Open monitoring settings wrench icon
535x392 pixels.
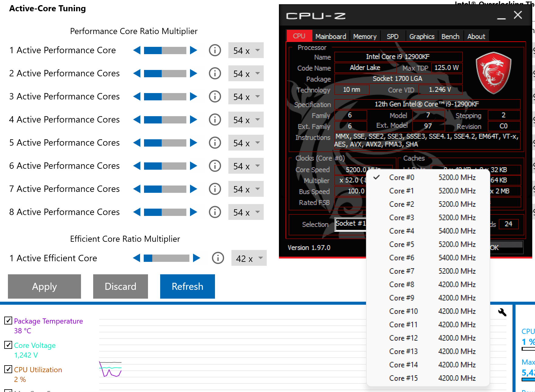pos(502,312)
